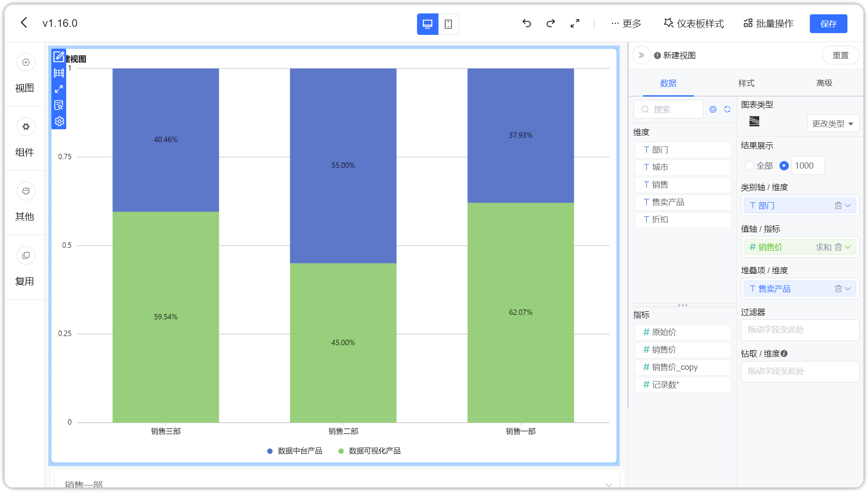
Task: Select 销售 dimension field
Action: pyautogui.click(x=683, y=185)
